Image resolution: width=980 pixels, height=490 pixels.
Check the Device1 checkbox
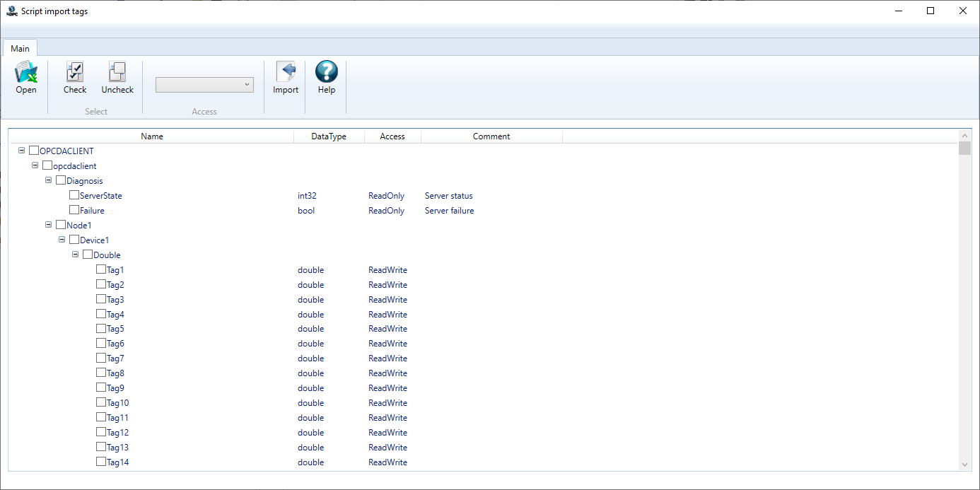74,240
